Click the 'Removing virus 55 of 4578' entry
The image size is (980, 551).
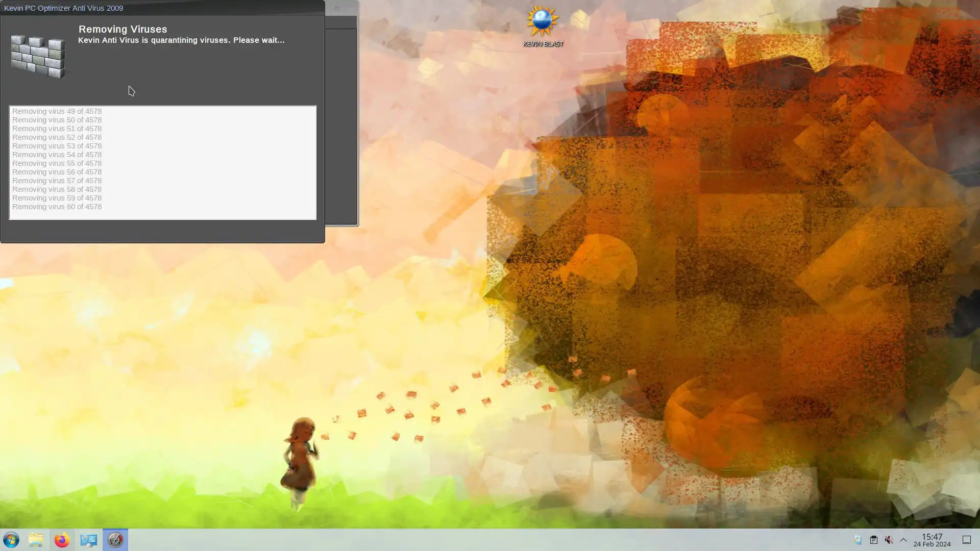[57, 163]
